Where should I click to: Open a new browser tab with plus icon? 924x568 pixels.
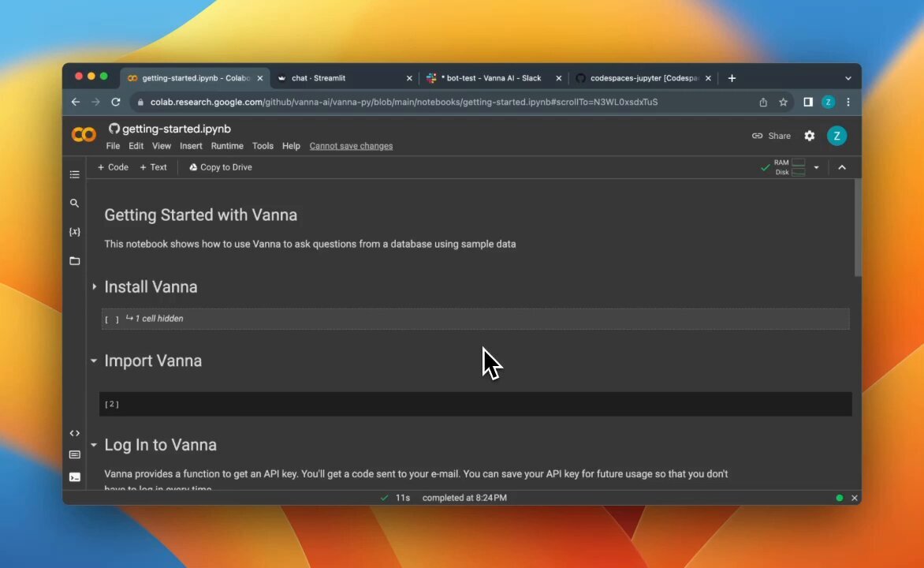click(732, 78)
